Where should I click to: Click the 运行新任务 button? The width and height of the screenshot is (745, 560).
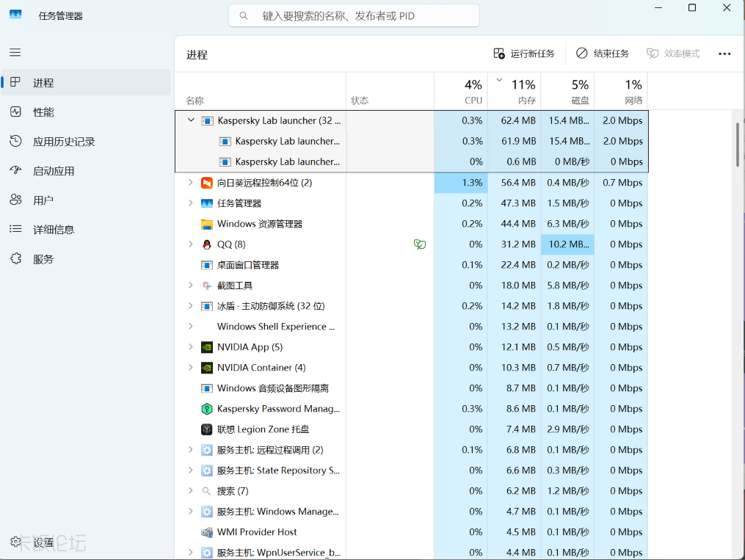tap(524, 54)
